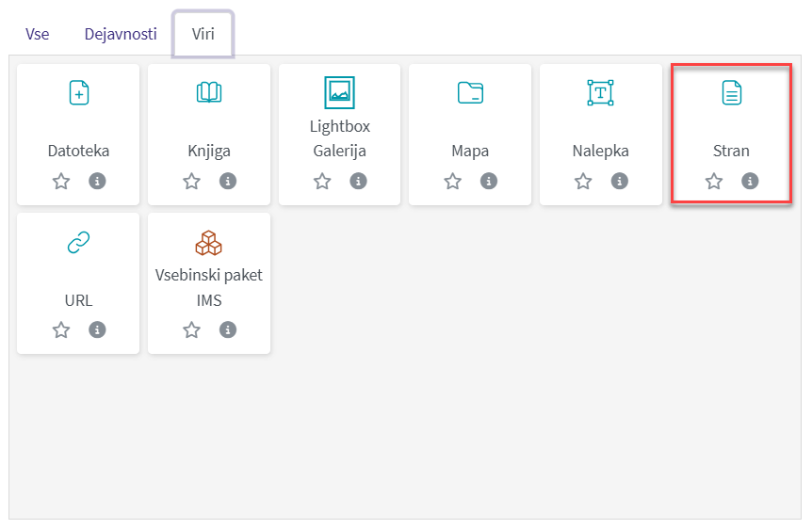Star Datoteka as a favourite
Screen dimensions: 812x529
click(61, 181)
